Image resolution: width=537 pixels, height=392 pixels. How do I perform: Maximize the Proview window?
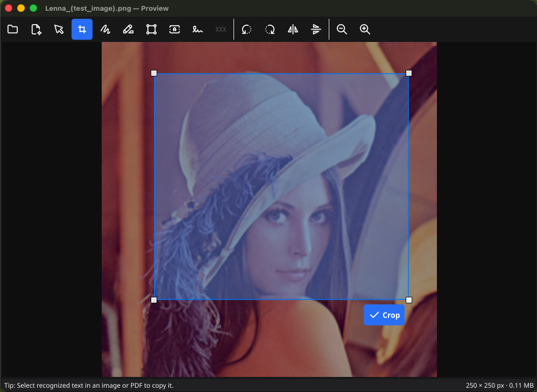click(x=33, y=8)
